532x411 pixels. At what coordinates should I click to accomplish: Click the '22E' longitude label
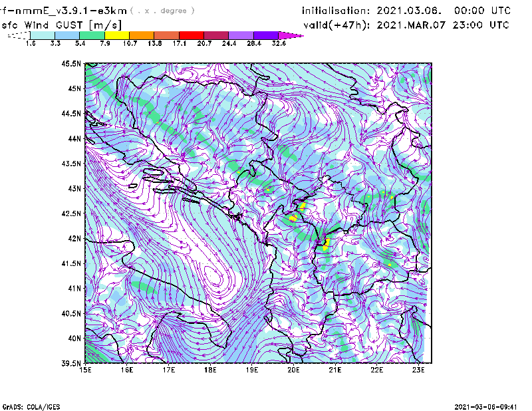376,370
